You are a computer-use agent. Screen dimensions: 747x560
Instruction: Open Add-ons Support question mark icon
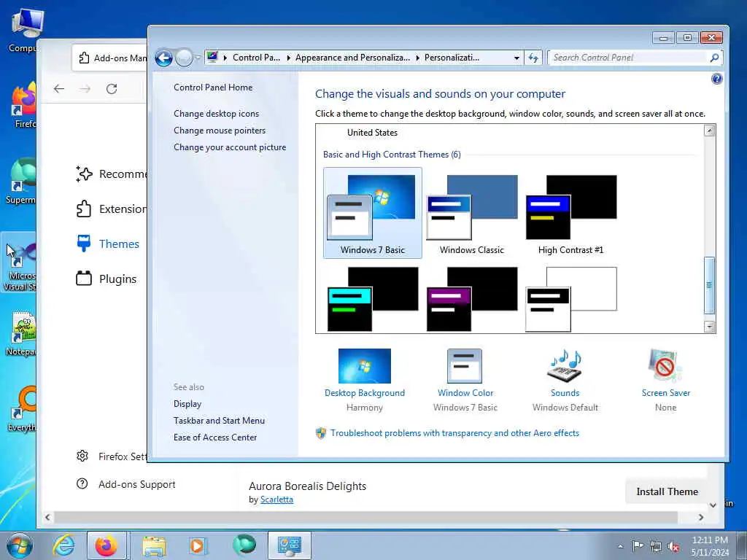click(x=82, y=484)
